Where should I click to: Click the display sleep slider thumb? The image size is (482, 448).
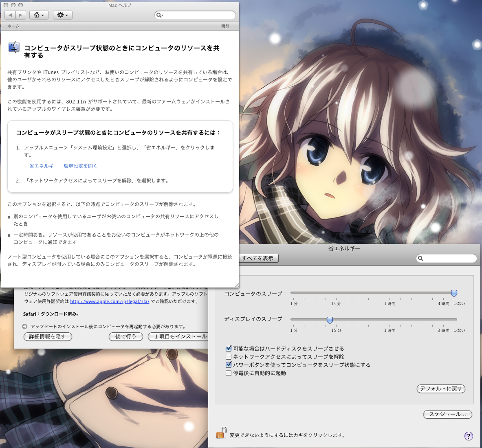pyautogui.click(x=330, y=320)
